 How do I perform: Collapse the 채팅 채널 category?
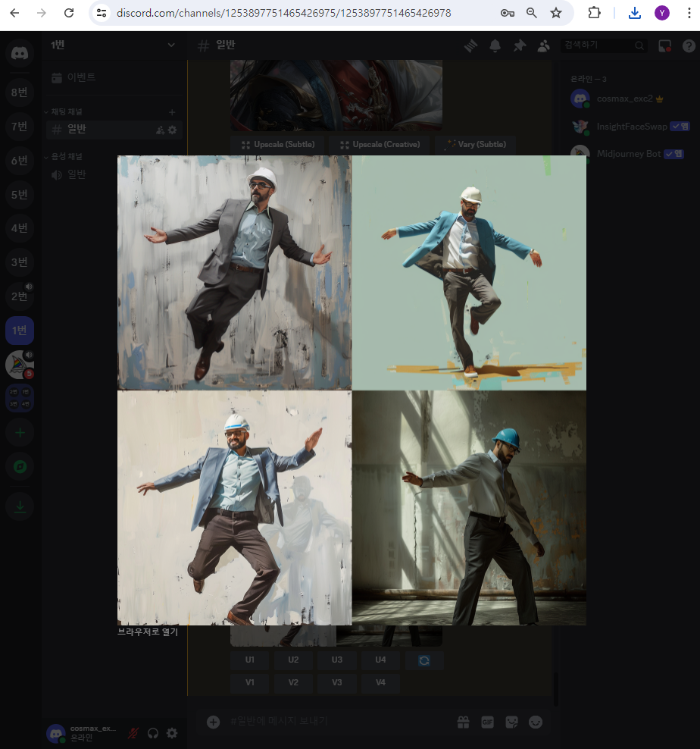pyautogui.click(x=67, y=111)
